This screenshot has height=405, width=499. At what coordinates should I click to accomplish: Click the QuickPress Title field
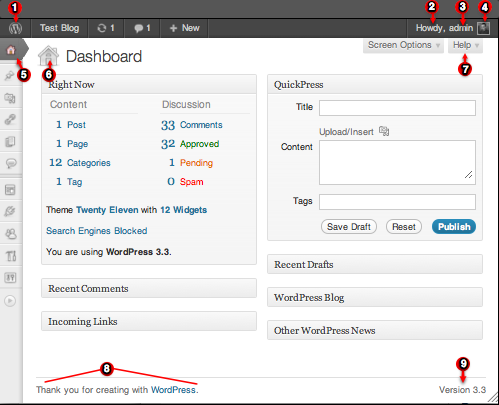click(397, 108)
